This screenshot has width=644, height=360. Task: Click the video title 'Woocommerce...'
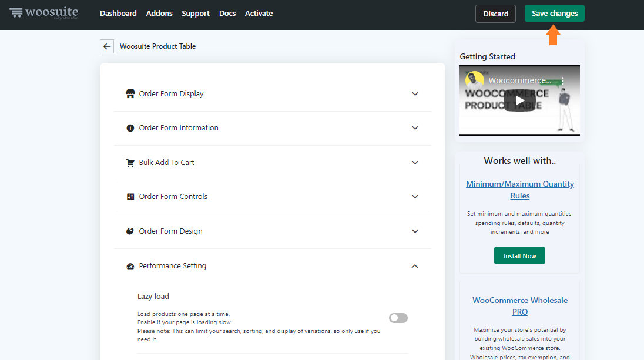pos(520,80)
